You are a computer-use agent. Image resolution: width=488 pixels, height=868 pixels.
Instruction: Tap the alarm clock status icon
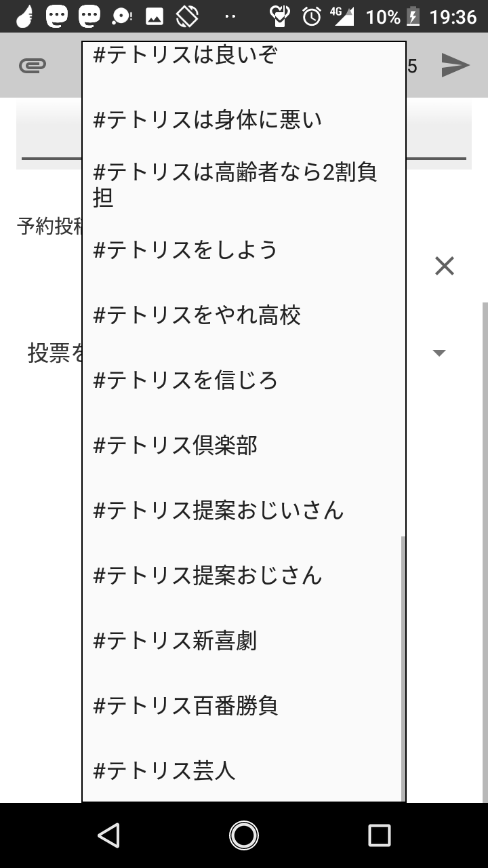click(x=312, y=16)
